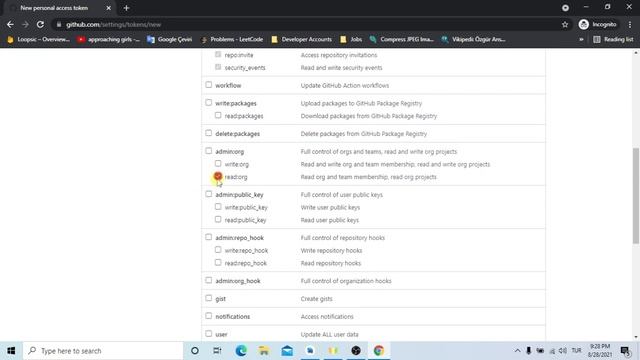
Task: Tick write:public_key checkbox
Action: click(218, 207)
